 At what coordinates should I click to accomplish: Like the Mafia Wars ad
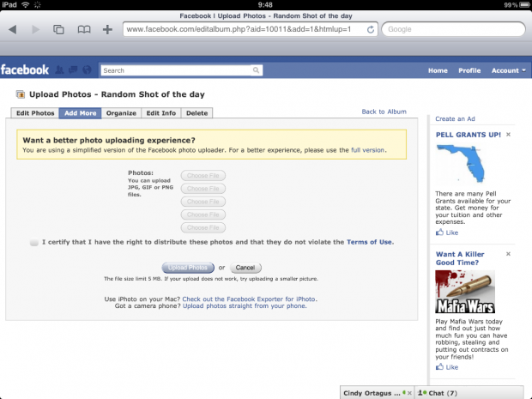tap(447, 367)
